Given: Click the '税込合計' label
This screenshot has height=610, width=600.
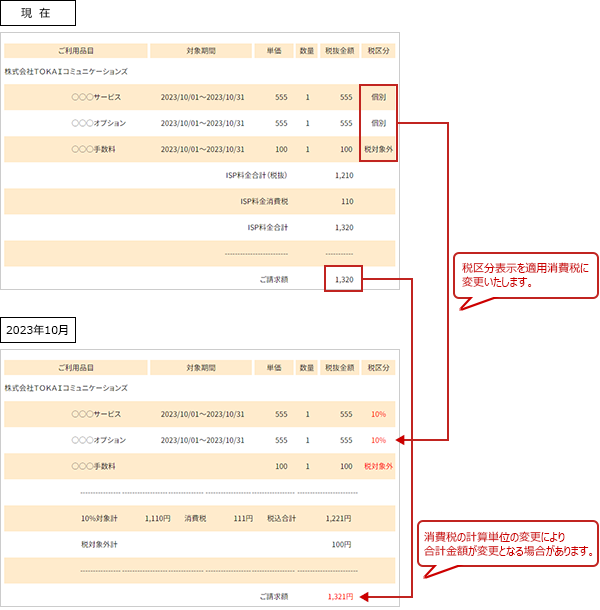Looking at the screenshot, I should 281,518.
